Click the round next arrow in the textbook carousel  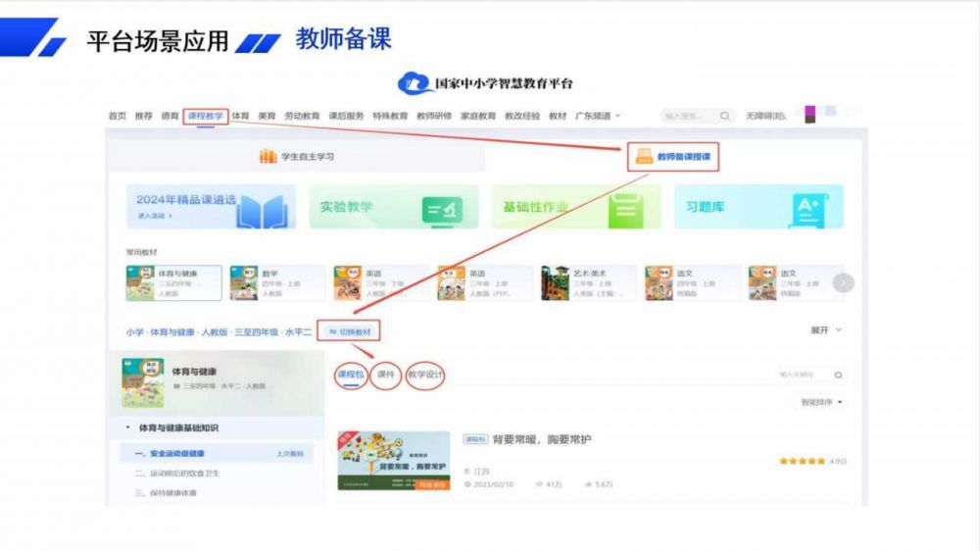pos(843,282)
